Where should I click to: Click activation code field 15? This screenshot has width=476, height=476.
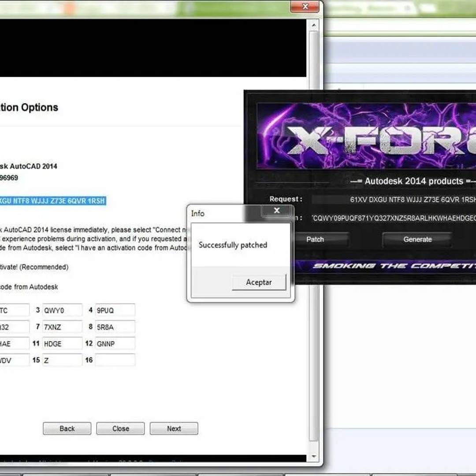62,360
